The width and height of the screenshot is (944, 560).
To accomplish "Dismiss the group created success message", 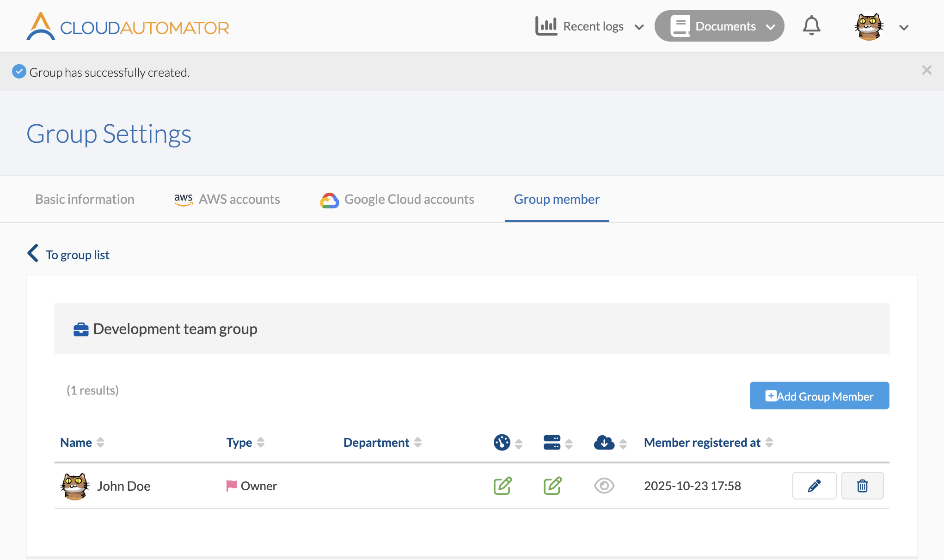I will tap(926, 70).
